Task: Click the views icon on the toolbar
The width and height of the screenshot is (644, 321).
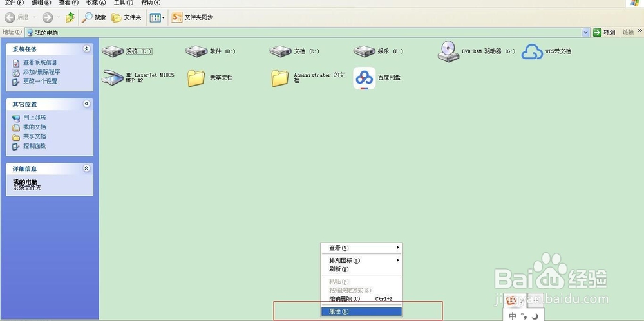Action: (155, 17)
